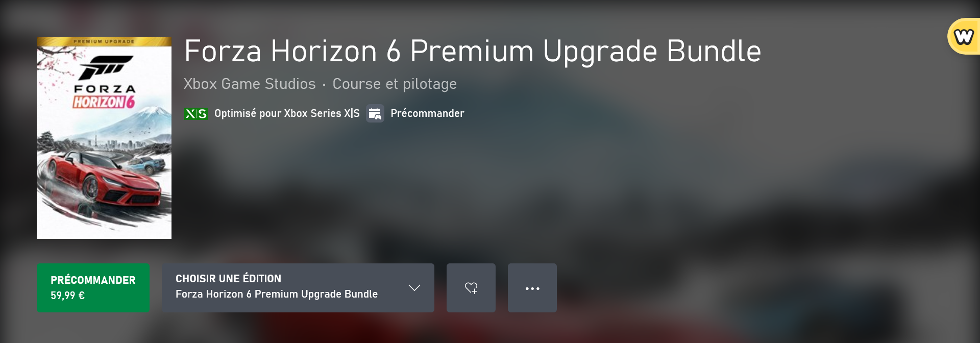Click the 59,99 € price label
980x343 pixels.
pyautogui.click(x=67, y=296)
